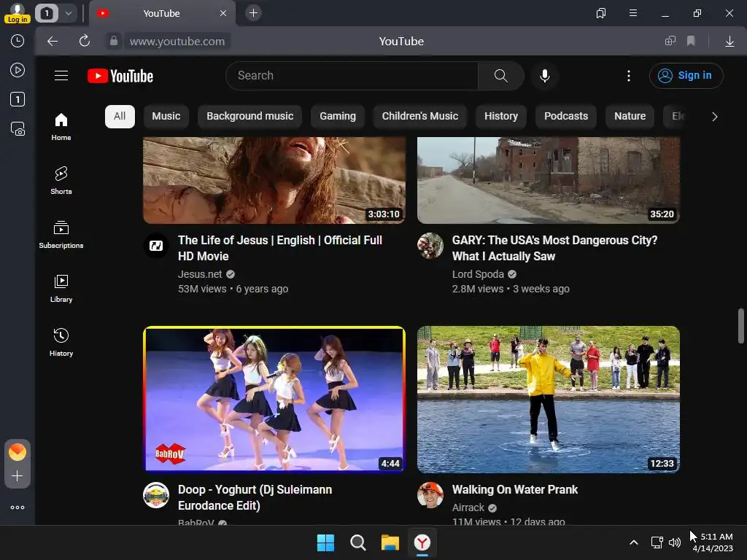The height and width of the screenshot is (560, 747).
Task: Select the Background music chip
Action: (250, 117)
